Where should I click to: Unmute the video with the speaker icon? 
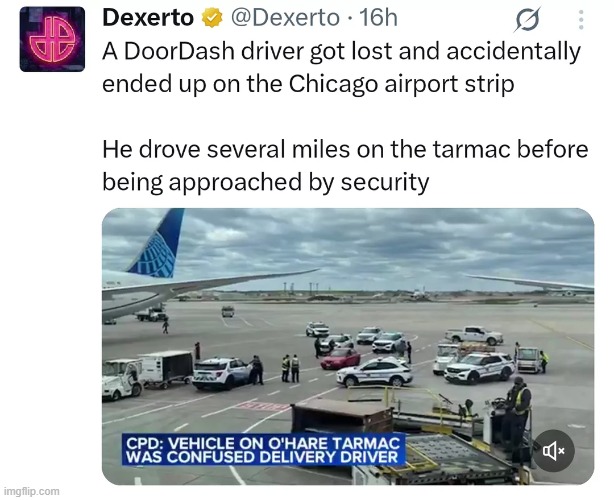554,451
